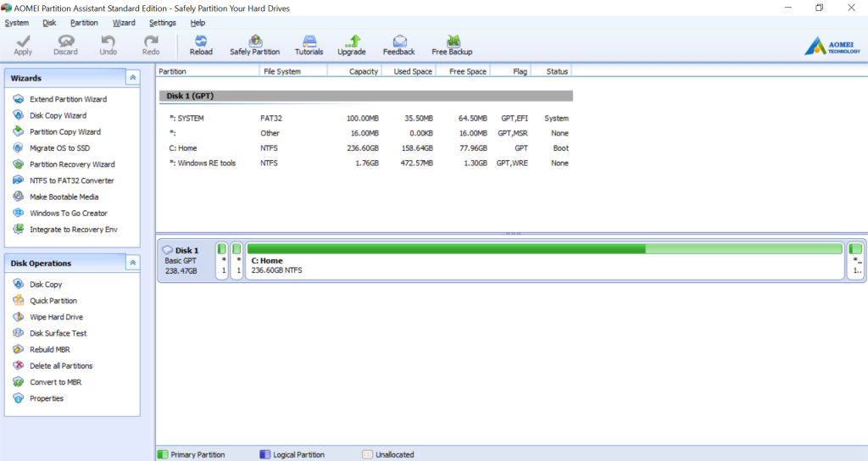Viewport: 868px width, 461px height.
Task: Select the SYSTEM FAT32 partition row
Action: coord(366,119)
